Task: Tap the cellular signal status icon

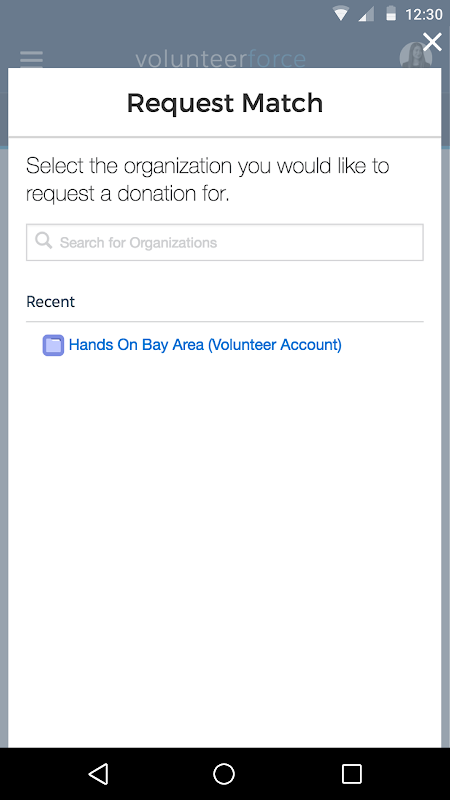Action: click(366, 14)
